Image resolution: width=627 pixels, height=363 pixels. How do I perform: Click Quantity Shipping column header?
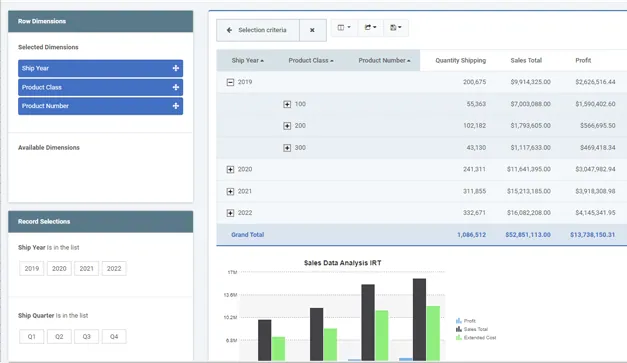[461, 60]
